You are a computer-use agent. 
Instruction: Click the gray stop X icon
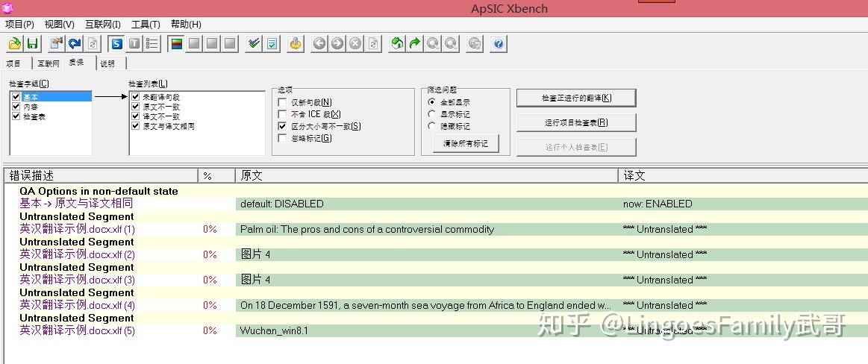click(355, 44)
